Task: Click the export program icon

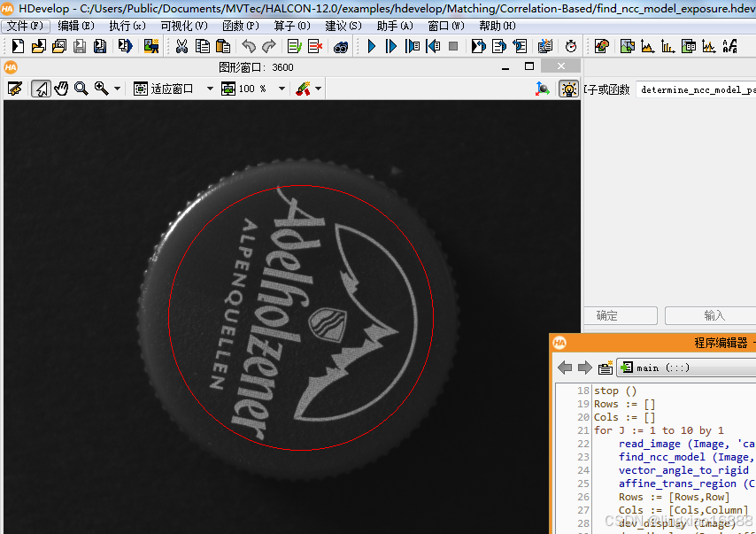Action: click(x=125, y=46)
